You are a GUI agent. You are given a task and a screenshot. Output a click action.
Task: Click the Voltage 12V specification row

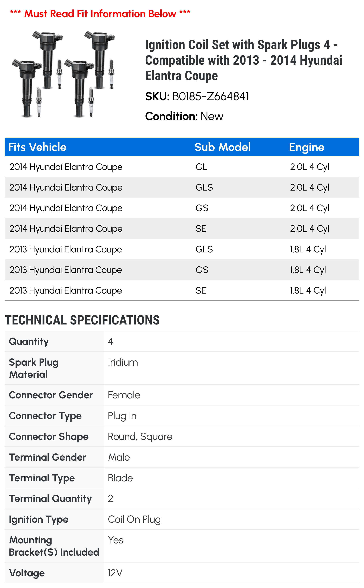(182, 573)
